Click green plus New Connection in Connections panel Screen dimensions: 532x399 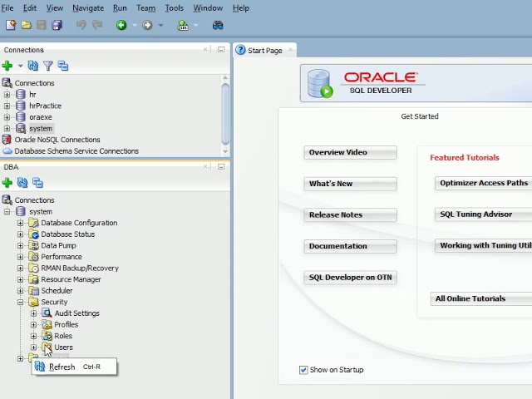pyautogui.click(x=7, y=66)
